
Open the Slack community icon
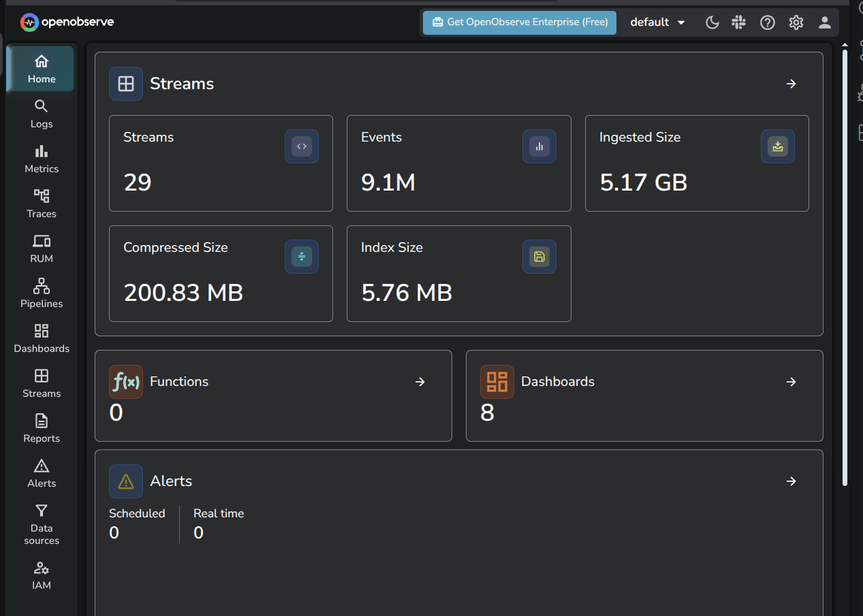[739, 22]
